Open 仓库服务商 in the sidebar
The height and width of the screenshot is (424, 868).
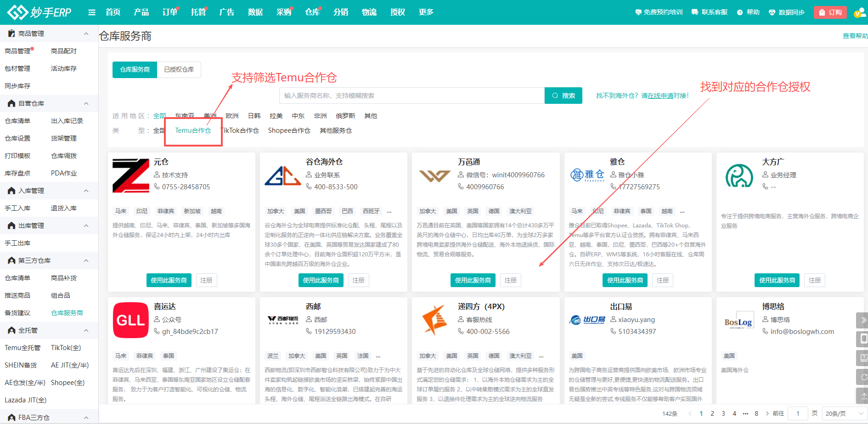tap(67, 313)
